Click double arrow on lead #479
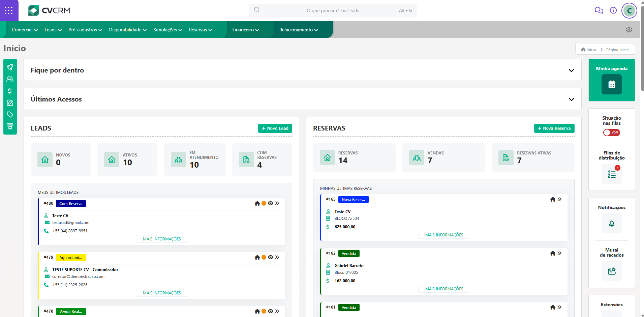 pyautogui.click(x=277, y=257)
